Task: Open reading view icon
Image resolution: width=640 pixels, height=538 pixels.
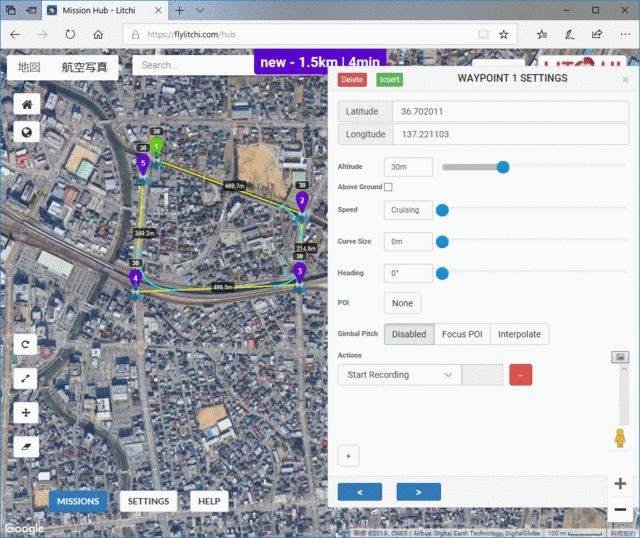Action: point(483,34)
